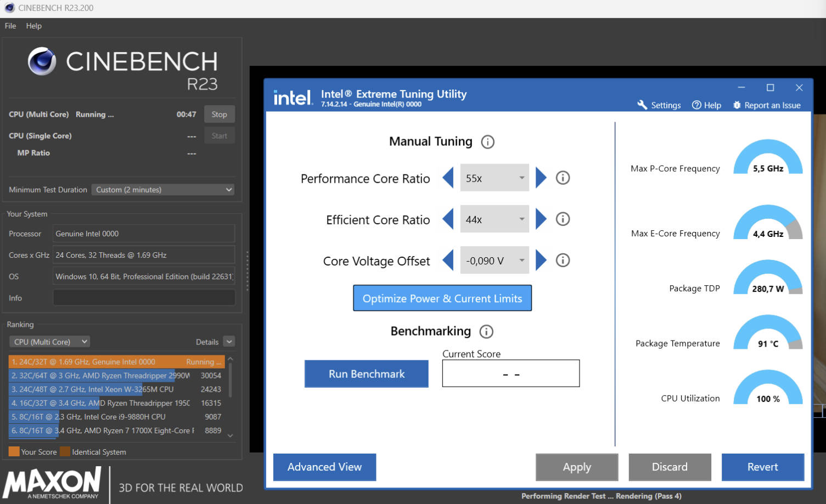Decrease Core Voltage Offset with left arrow
Screen dimensions: 826x504
[448, 261]
